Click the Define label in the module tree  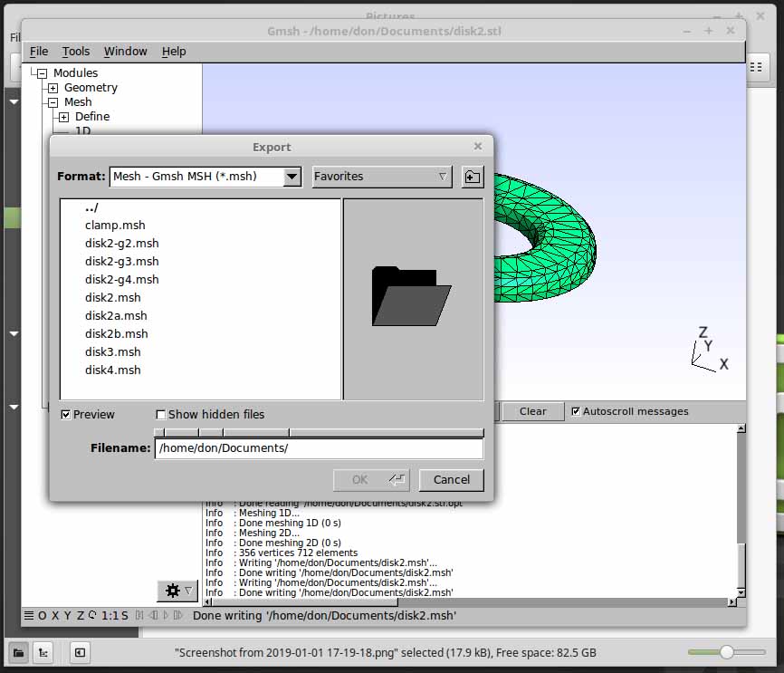pyautogui.click(x=92, y=117)
